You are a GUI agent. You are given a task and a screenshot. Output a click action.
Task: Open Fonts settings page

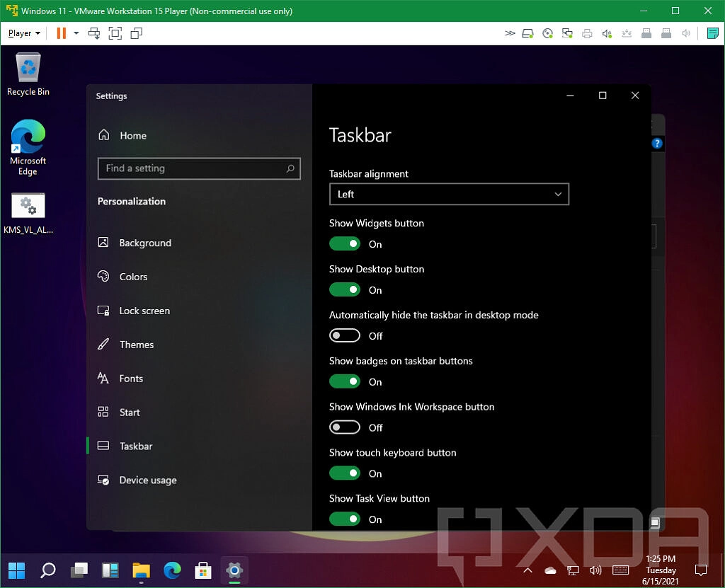(x=120, y=378)
